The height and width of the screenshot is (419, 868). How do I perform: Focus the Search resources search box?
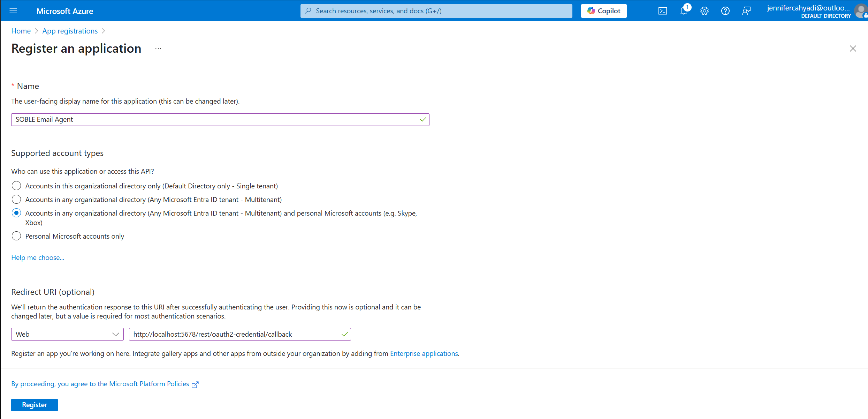(436, 11)
